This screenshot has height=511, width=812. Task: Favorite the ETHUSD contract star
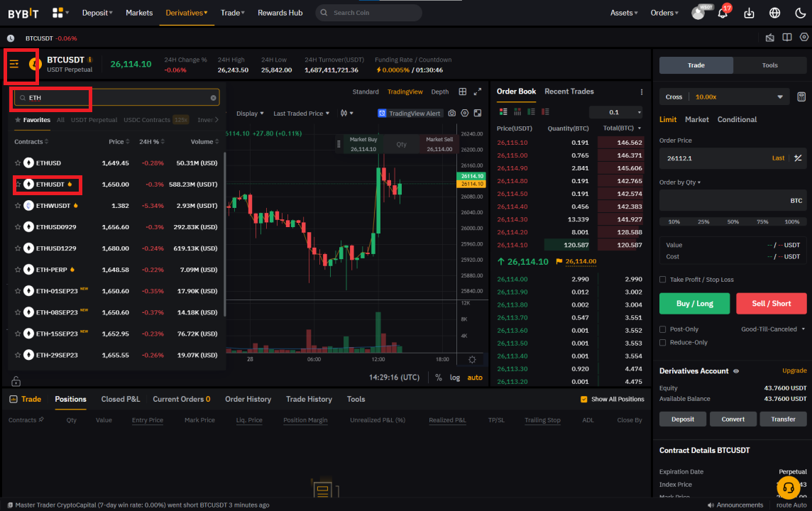tap(18, 163)
